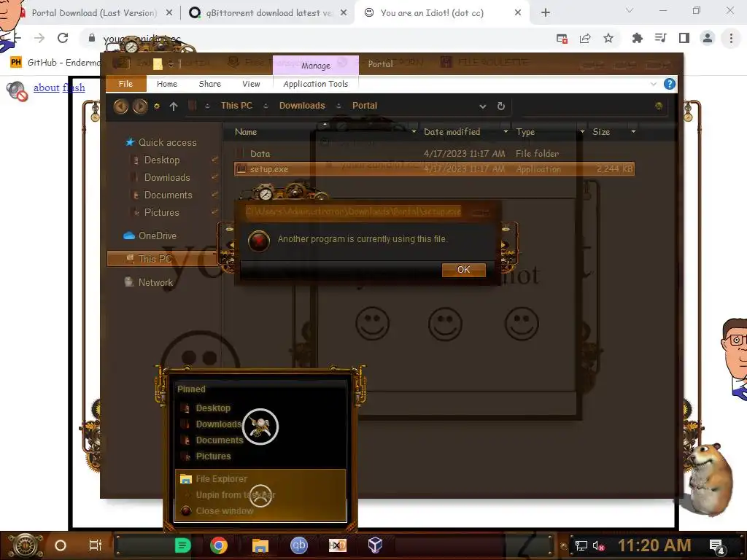Open the notification center icon

717,546
